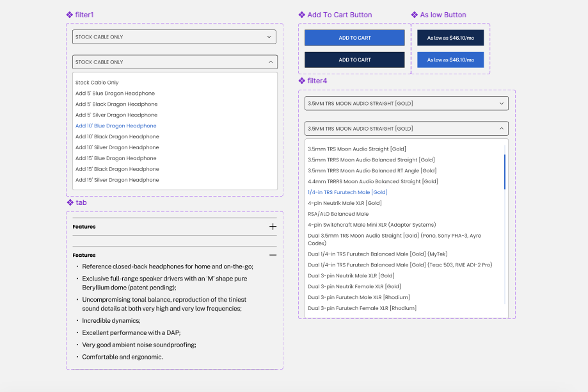This screenshot has width=588, height=392.
Task: Open the collapsed 3.5MM TRS MOON AUDIO dropdown
Action: tap(406, 103)
